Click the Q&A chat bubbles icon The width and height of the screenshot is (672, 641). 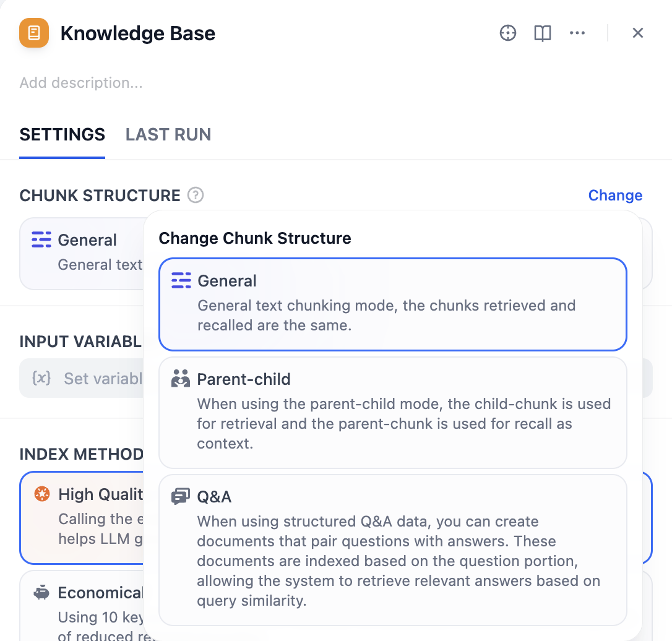pos(181,496)
